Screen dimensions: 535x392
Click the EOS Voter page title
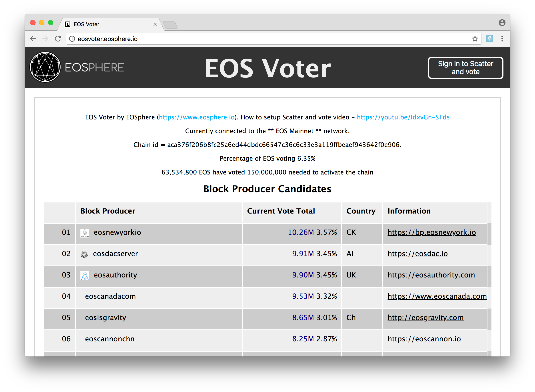tap(268, 68)
